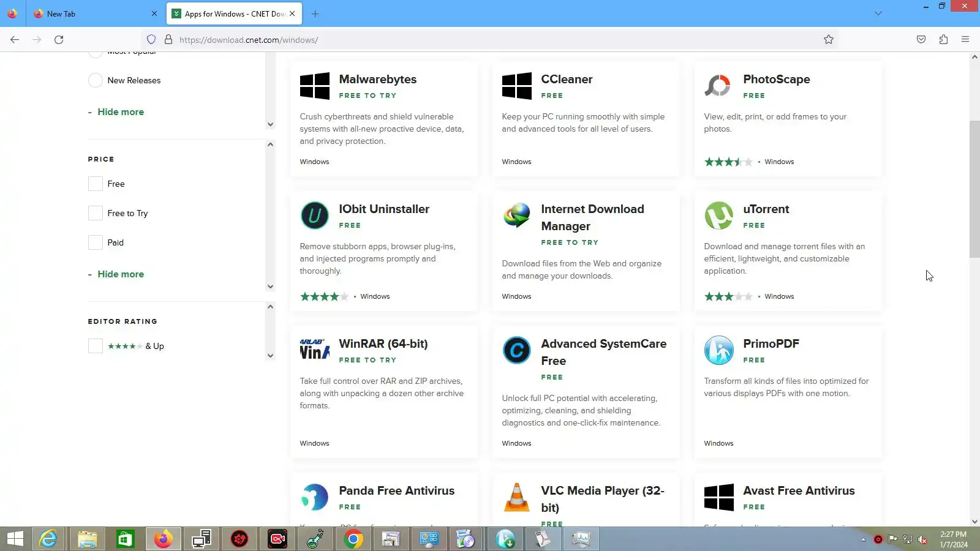Open the Firefox extensions puzzle icon
This screenshot has width=980, height=551.
tap(943, 40)
